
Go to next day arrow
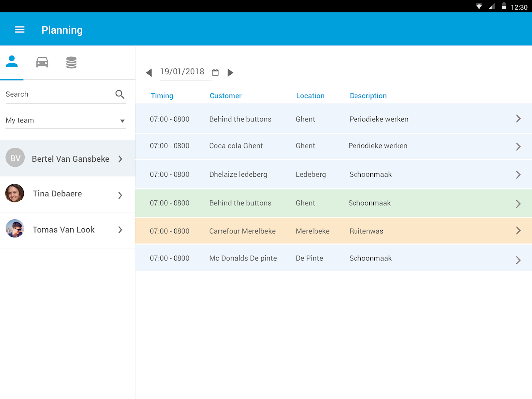[x=230, y=73]
